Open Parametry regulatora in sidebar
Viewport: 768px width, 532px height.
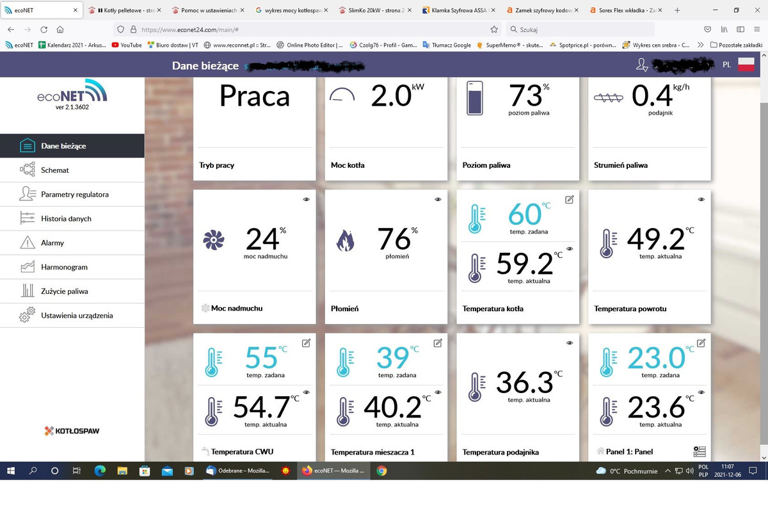pos(74,195)
